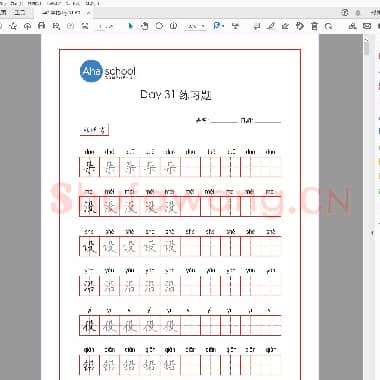Click the trash delete icon in toolbar
The image size is (380, 380).
coord(314,26)
